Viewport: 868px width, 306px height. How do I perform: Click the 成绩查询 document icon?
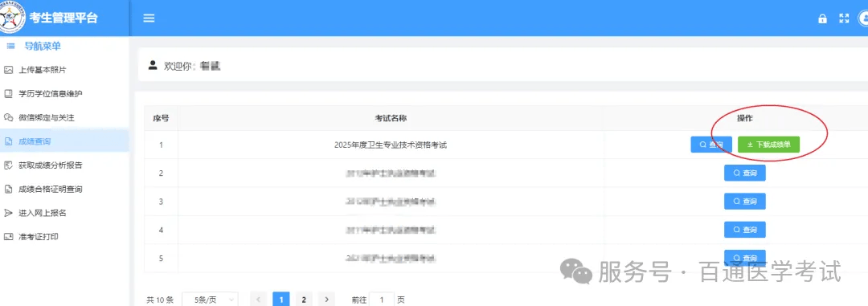tap(8, 141)
